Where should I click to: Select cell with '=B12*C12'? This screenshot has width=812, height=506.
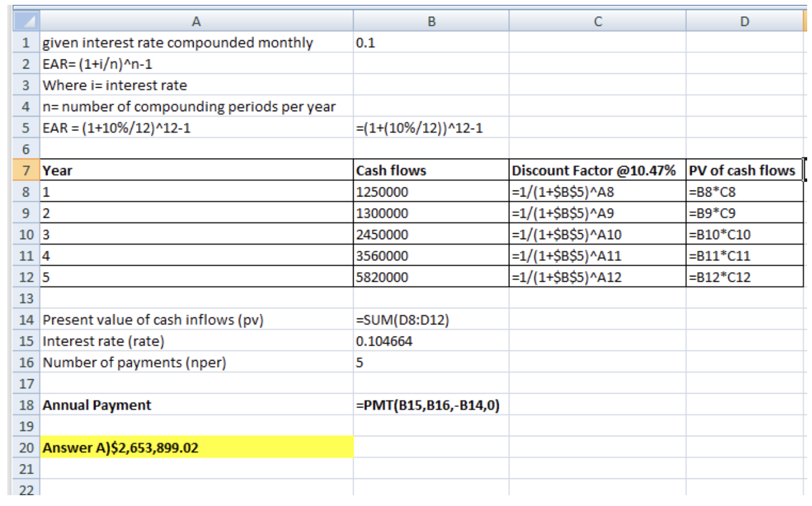745,277
